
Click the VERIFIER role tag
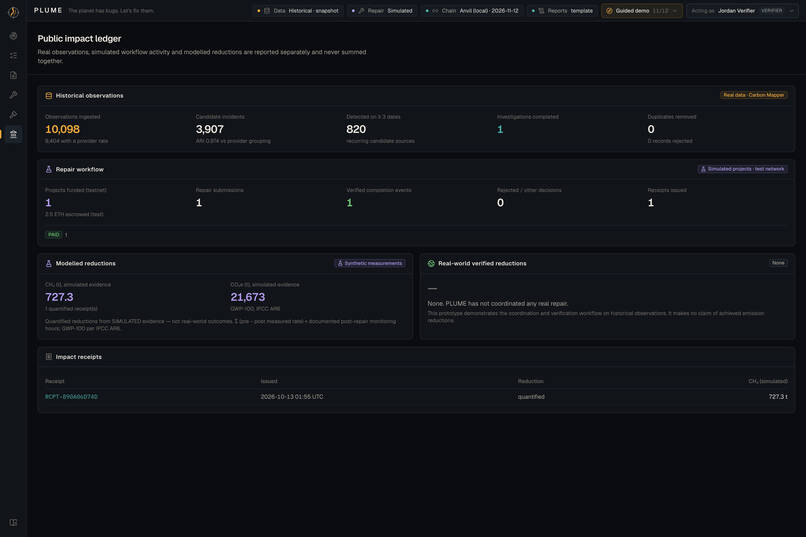coord(772,11)
